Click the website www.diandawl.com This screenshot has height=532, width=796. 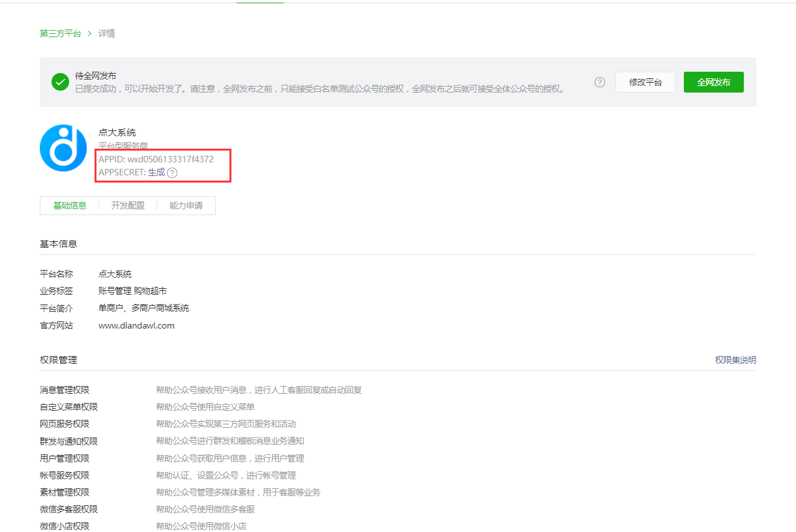pyautogui.click(x=136, y=325)
